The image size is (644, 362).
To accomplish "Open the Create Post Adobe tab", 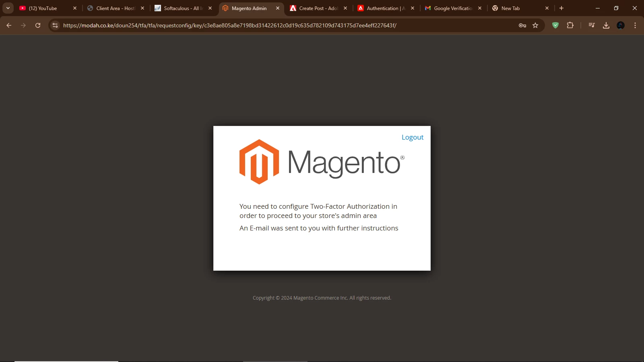I will coord(319,8).
